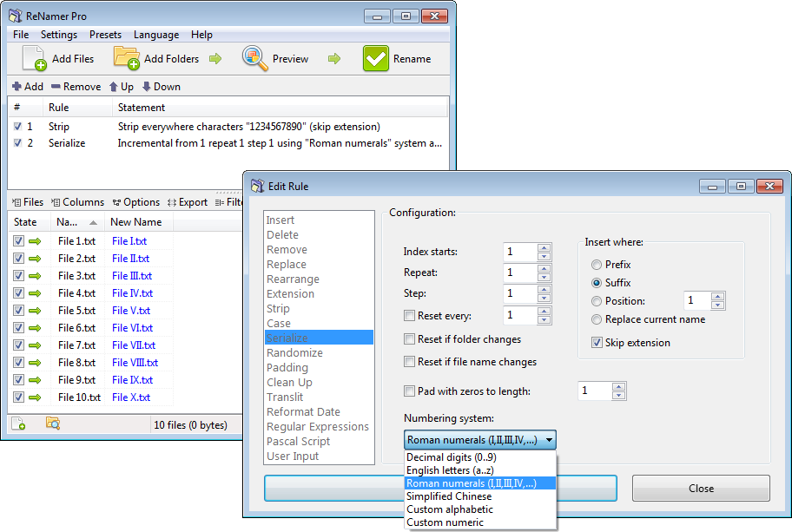Image resolution: width=792 pixels, height=532 pixels.
Task: Open the Presets menu
Action: [x=105, y=35]
